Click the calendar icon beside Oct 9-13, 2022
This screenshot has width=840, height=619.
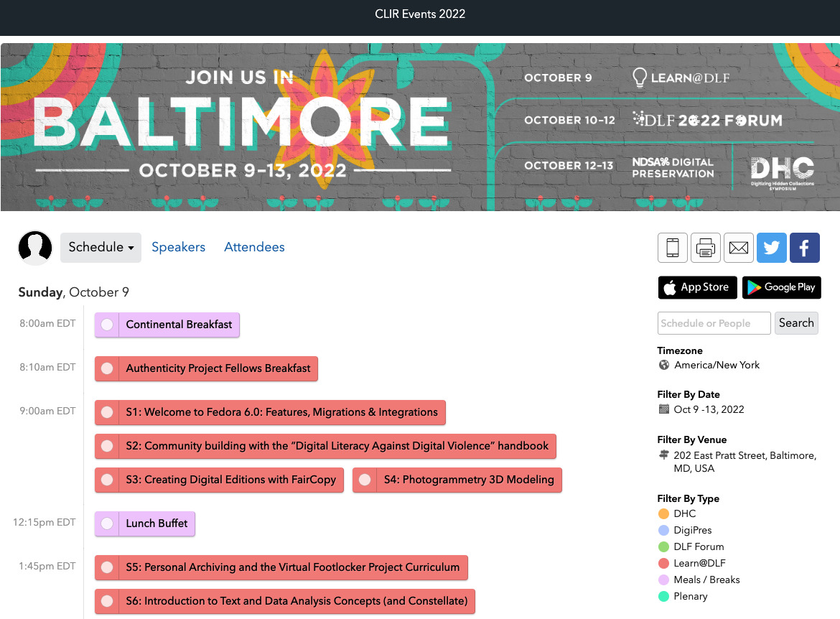coord(664,409)
